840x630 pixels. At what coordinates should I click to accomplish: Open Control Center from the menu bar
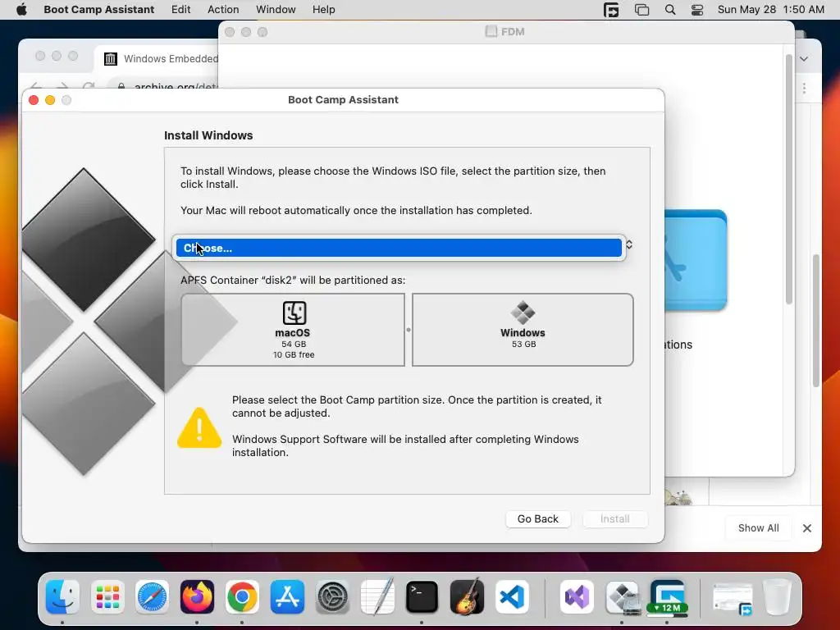[x=697, y=10]
